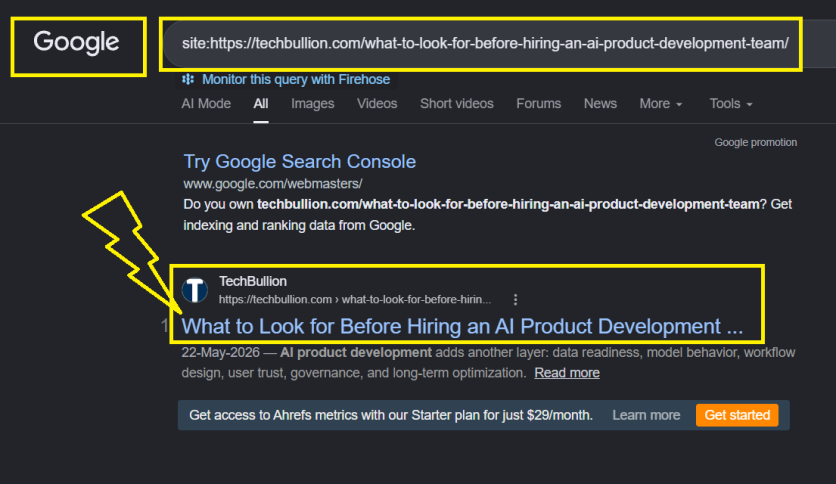Image resolution: width=836 pixels, height=484 pixels.
Task: Click the orange Get started button
Action: (737, 415)
